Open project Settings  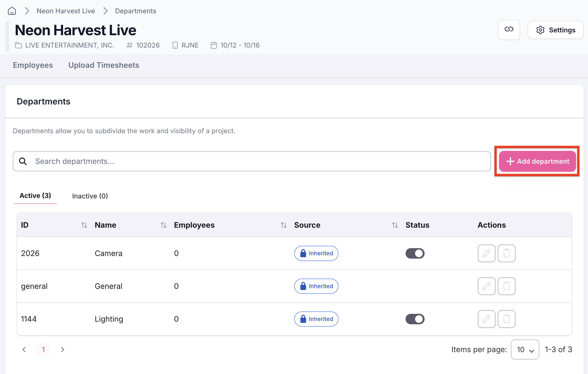(555, 30)
